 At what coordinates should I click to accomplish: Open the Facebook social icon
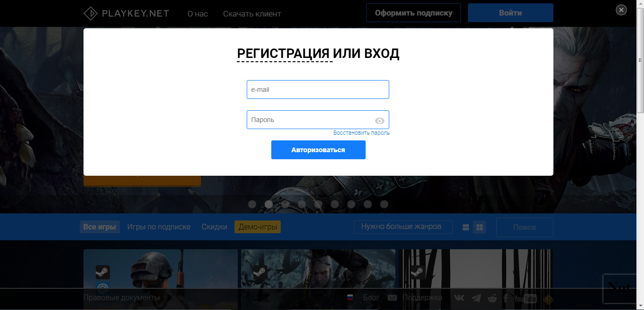tap(506, 298)
